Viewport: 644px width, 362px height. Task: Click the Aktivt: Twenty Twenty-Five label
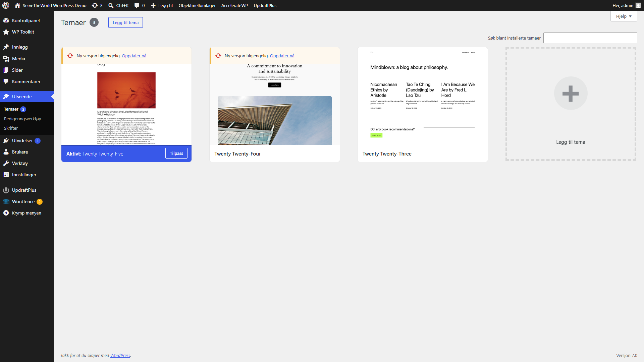(95, 154)
